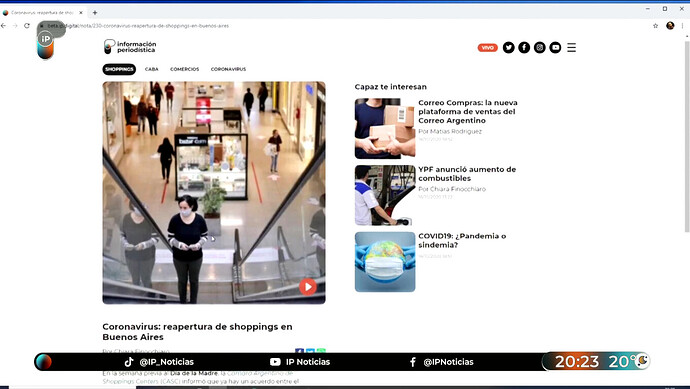690x389 pixels.
Task: Open the masked globe thumbnail
Action: [385, 262]
